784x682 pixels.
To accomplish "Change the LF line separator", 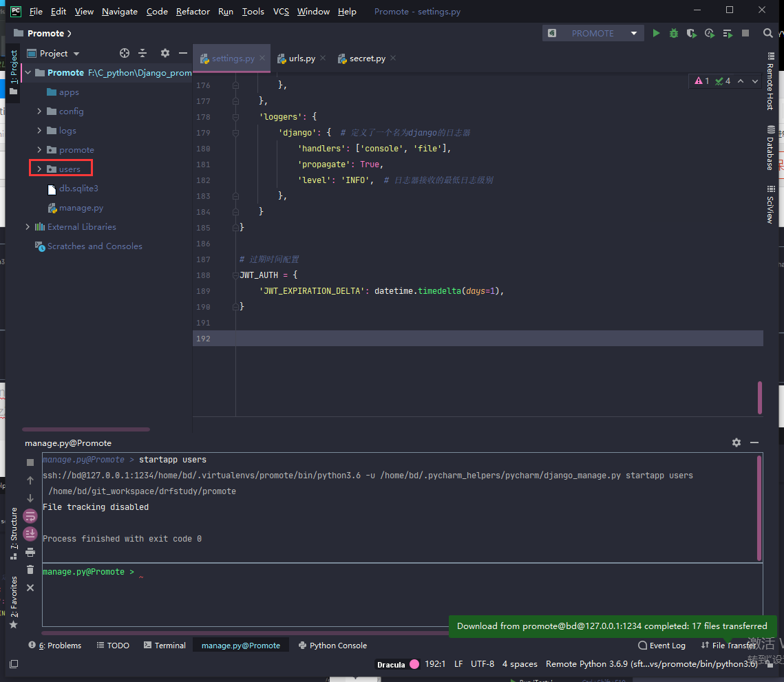I will click(458, 664).
